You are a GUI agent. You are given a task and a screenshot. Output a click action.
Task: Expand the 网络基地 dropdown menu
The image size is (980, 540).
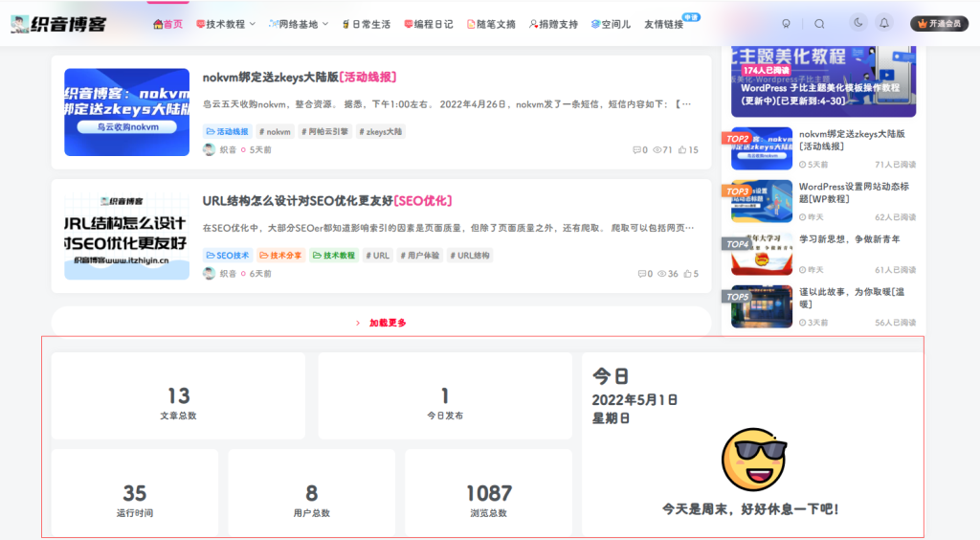(299, 24)
